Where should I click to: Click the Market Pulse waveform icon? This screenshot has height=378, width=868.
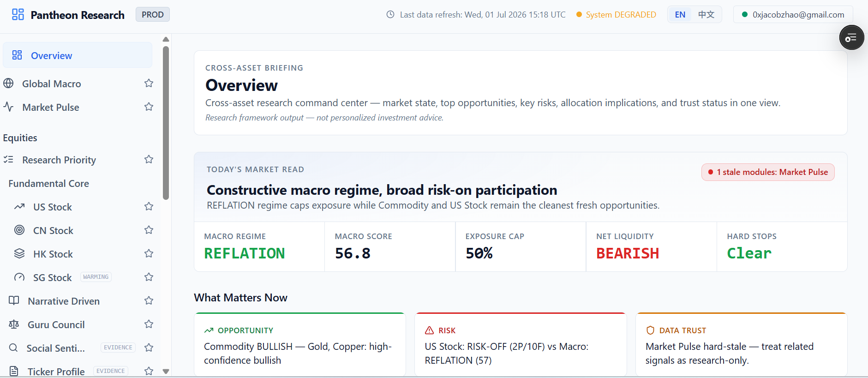[x=8, y=107]
